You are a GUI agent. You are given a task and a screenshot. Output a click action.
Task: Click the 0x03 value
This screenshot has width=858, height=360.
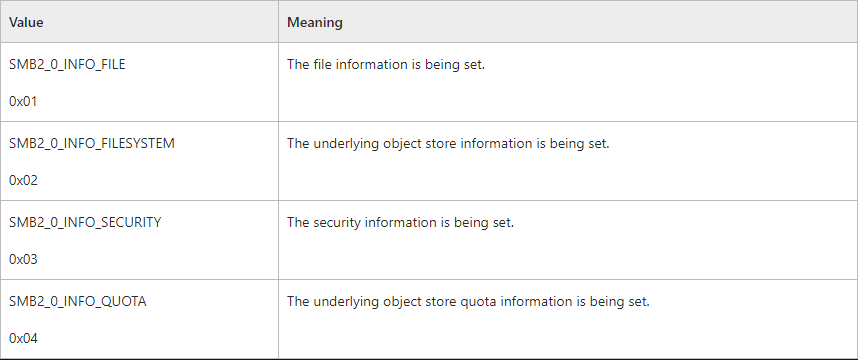click(24, 259)
